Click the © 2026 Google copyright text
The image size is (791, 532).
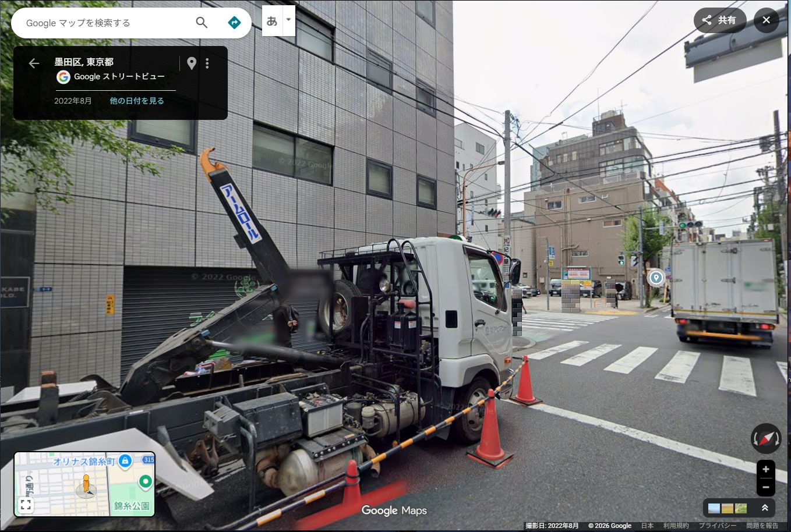coord(610,526)
